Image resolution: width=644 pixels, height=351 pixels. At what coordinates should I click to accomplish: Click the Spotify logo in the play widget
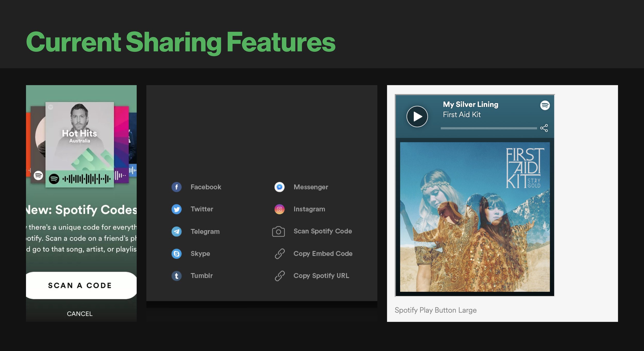click(x=545, y=105)
